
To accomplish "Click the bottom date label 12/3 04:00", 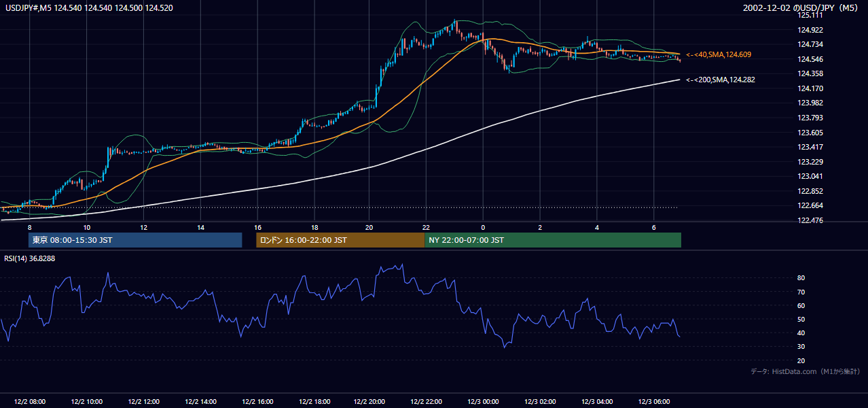I will [597, 401].
